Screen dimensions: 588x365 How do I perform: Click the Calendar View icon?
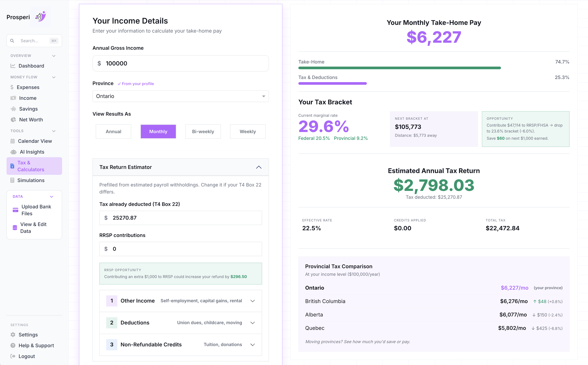pos(13,141)
